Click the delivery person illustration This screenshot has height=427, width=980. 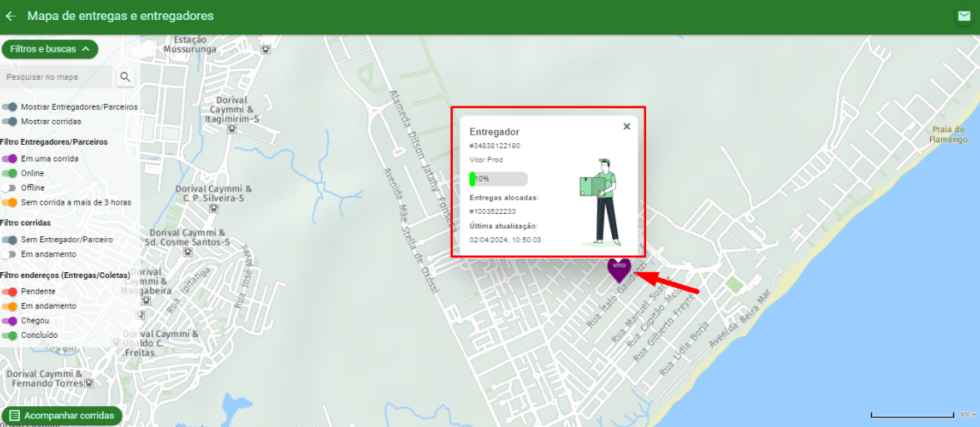pyautogui.click(x=599, y=202)
